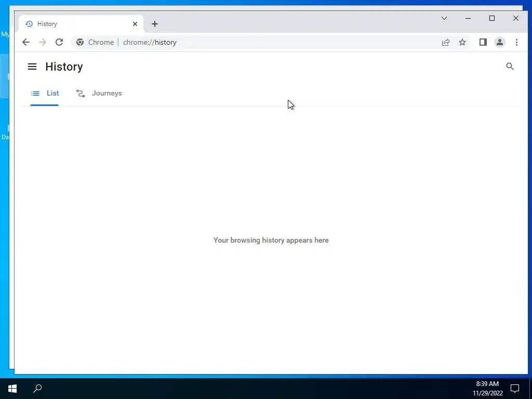Switch to the List tab
Image resolution: width=532 pixels, height=399 pixels.
pyautogui.click(x=45, y=94)
